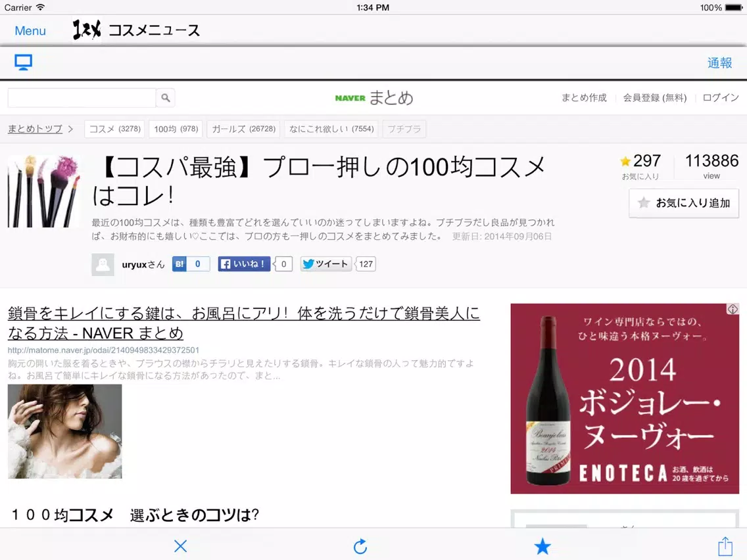
Task: Select the なにこれ欲しい (7554) tag
Action: coord(331,129)
